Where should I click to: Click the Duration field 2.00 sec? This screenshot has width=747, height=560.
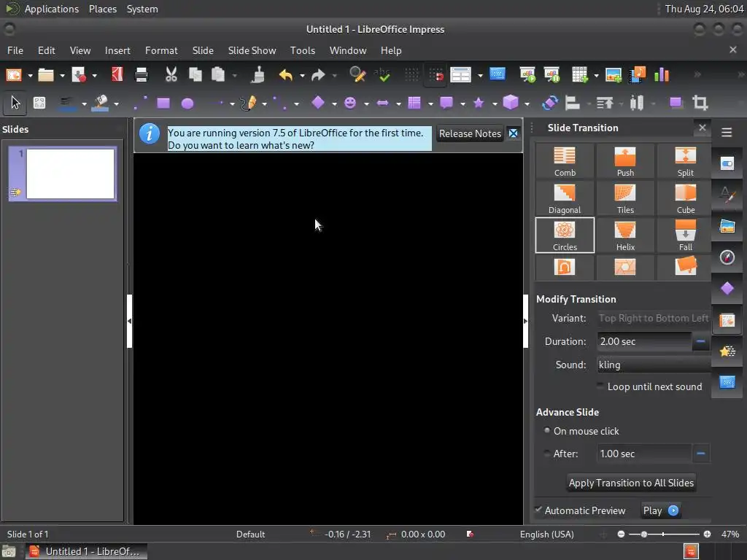coord(643,341)
